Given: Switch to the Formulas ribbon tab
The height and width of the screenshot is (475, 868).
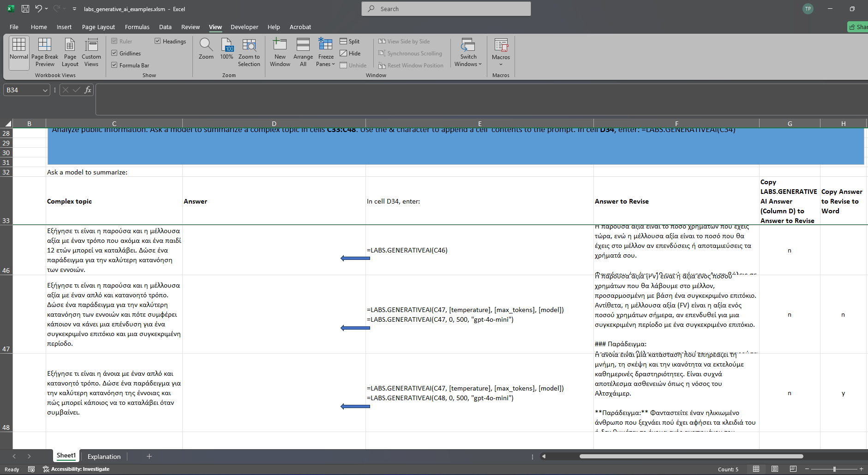Looking at the screenshot, I should point(137,27).
